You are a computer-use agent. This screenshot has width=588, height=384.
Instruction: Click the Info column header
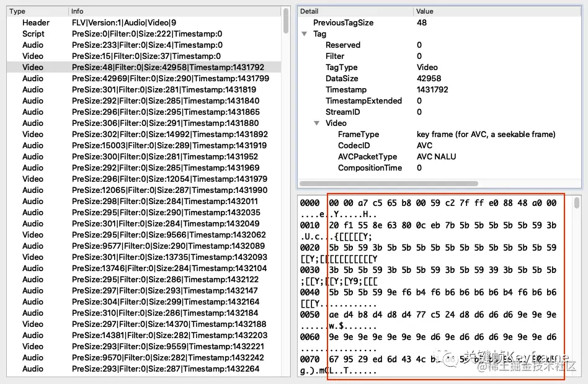174,11
